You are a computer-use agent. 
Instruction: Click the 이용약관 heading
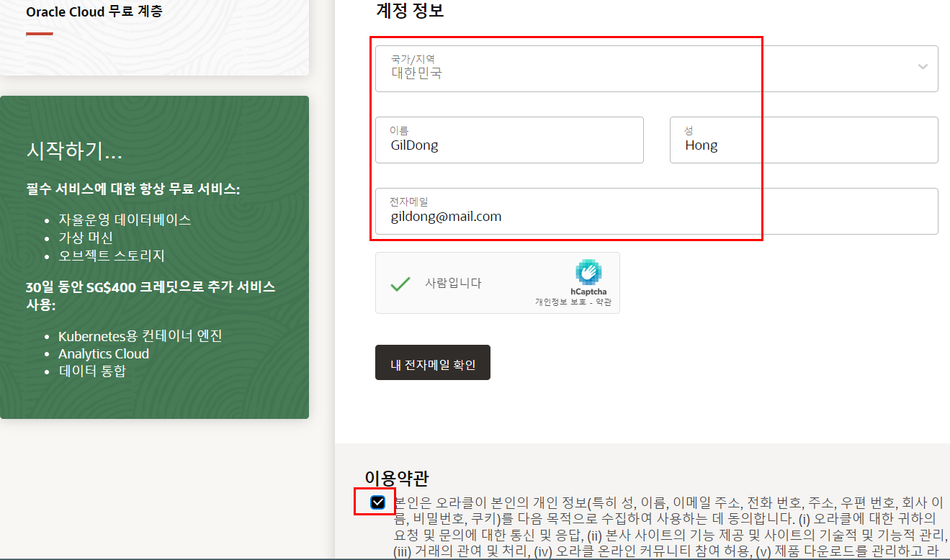pyautogui.click(x=397, y=478)
